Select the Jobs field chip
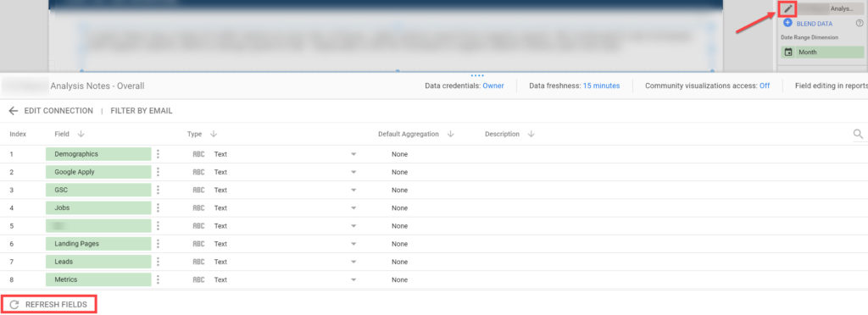The width and height of the screenshot is (868, 315). point(98,207)
